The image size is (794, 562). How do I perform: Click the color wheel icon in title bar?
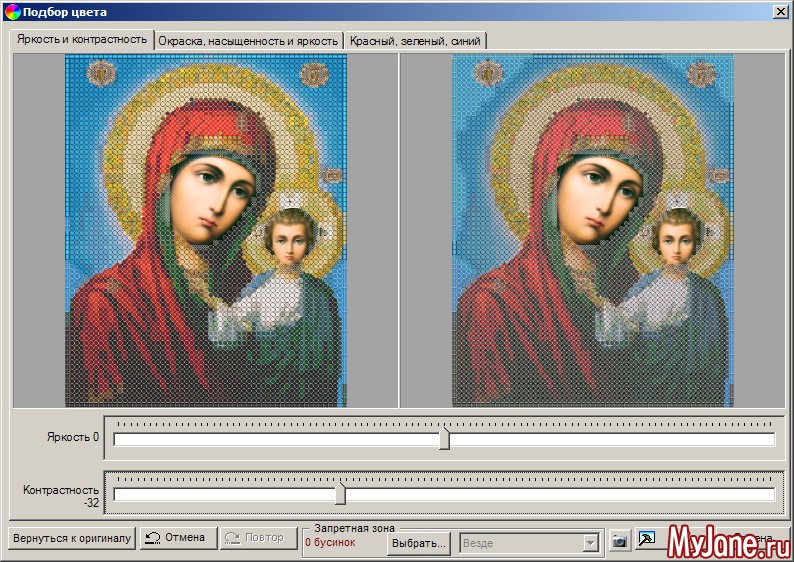coord(12,12)
